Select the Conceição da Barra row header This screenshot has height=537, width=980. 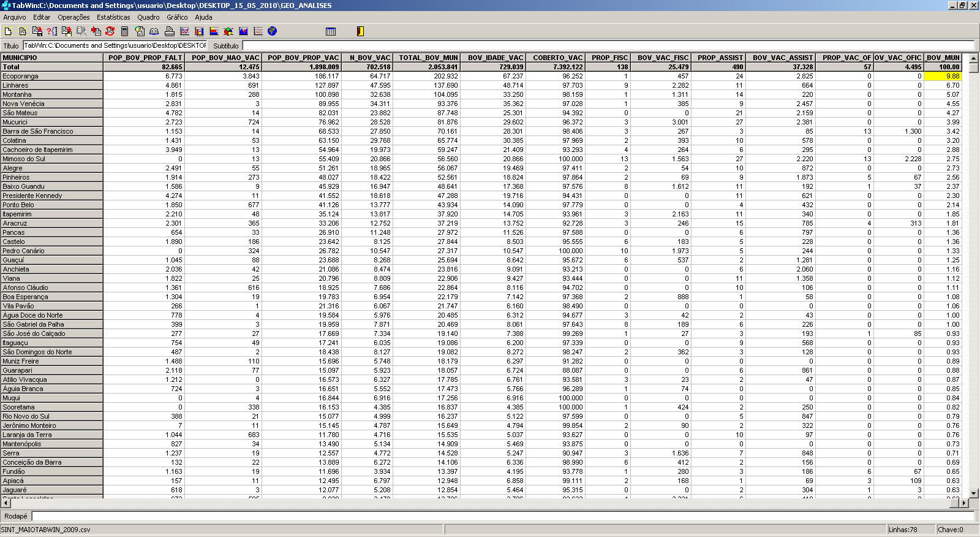pyautogui.click(x=51, y=462)
